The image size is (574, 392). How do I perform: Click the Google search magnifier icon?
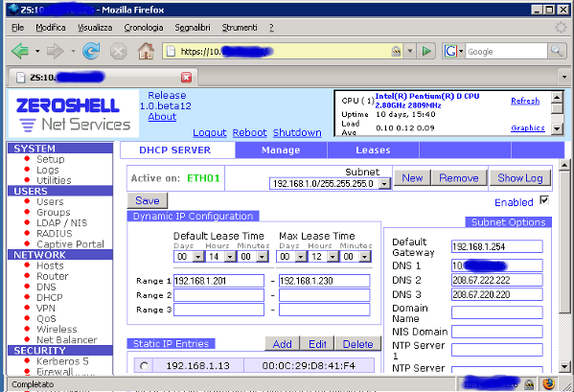click(x=557, y=51)
